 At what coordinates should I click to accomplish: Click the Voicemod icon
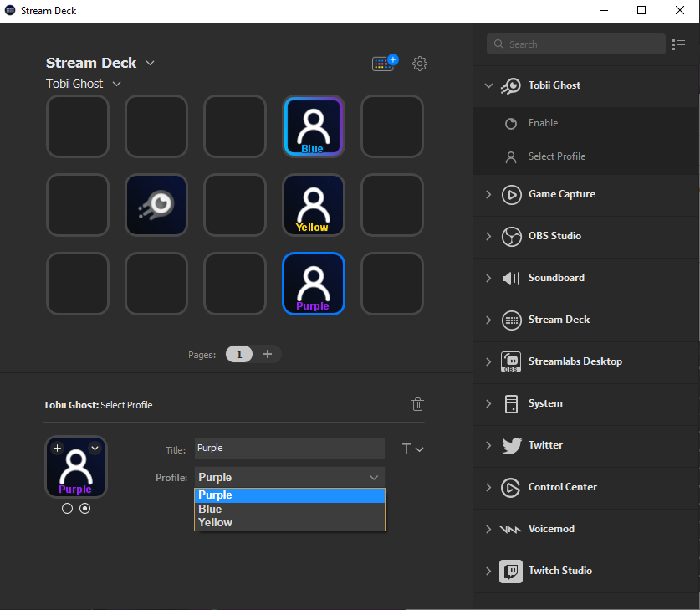click(x=510, y=529)
